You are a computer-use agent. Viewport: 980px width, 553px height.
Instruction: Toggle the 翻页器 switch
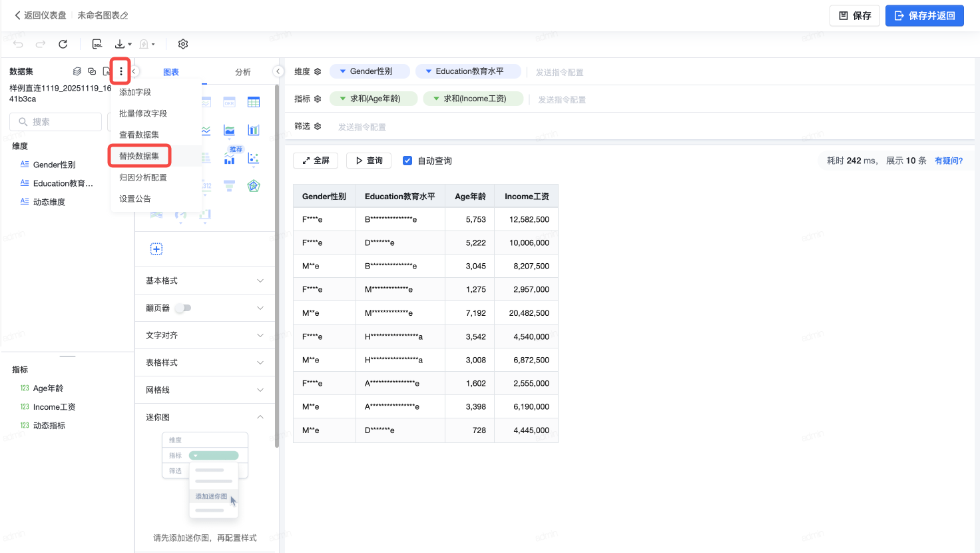click(x=183, y=308)
